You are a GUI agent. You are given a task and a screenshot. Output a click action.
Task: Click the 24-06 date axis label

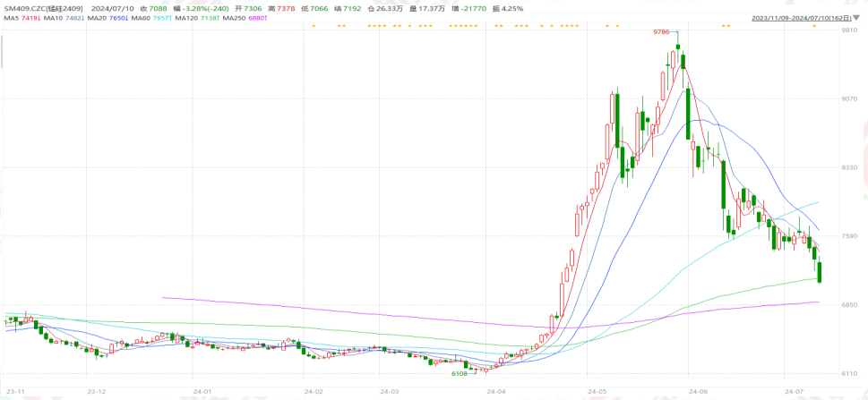(x=698, y=391)
